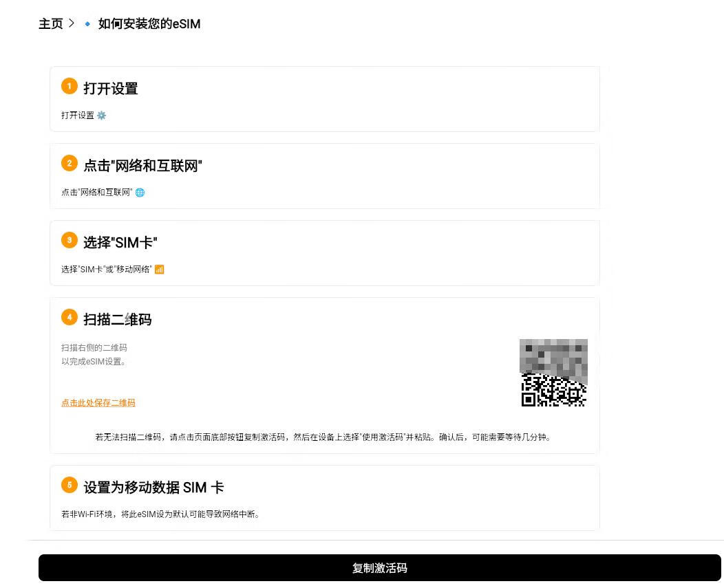
Task: Select the 点击"网络和互联网" step heading
Action: [142, 166]
